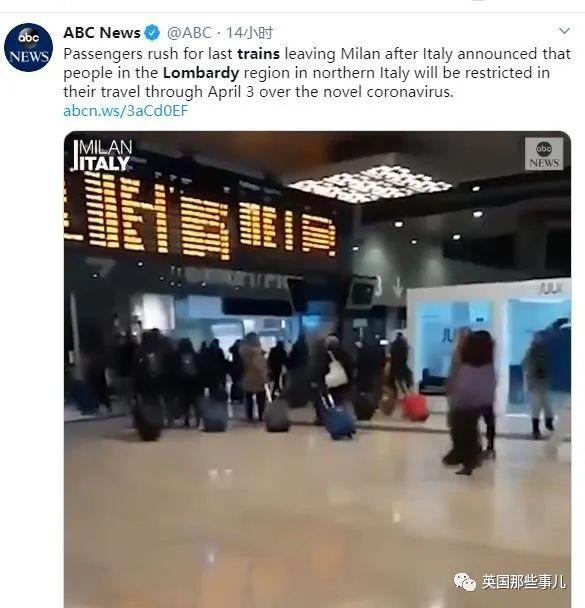Click the bold word trains
This screenshot has width=585, height=608.
(258, 54)
